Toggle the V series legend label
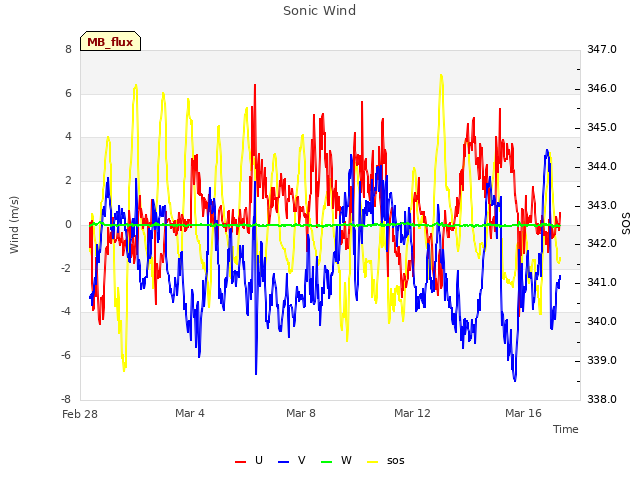This screenshot has width=640, height=480. click(302, 460)
